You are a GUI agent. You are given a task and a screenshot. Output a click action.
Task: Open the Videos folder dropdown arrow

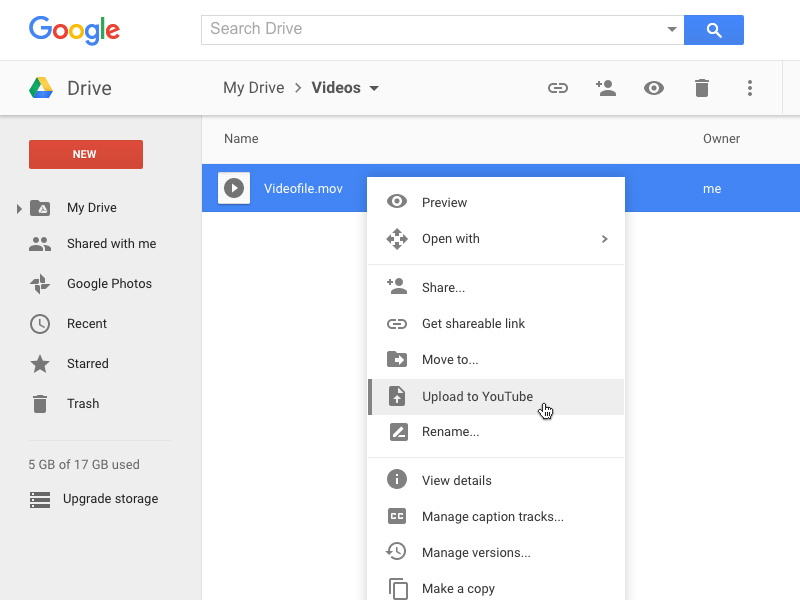click(x=374, y=88)
